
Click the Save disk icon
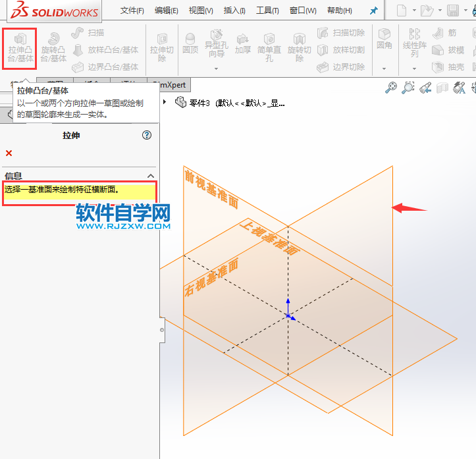tap(453, 11)
